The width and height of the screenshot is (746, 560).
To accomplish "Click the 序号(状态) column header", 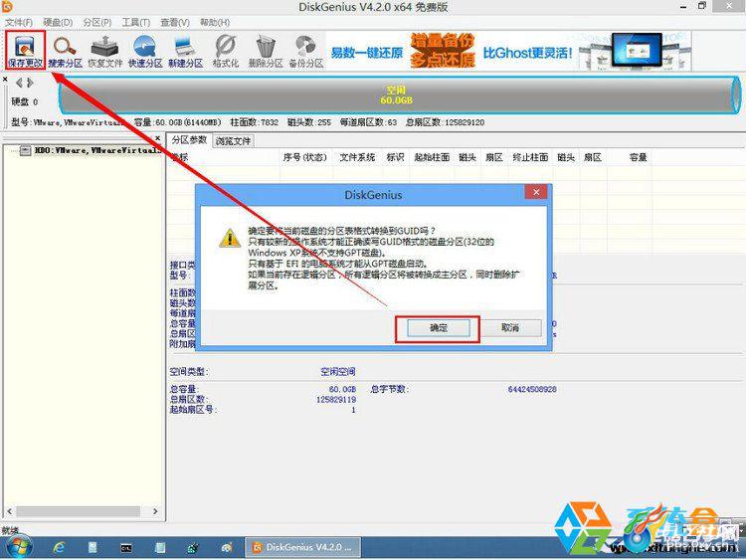I will pyautogui.click(x=304, y=157).
